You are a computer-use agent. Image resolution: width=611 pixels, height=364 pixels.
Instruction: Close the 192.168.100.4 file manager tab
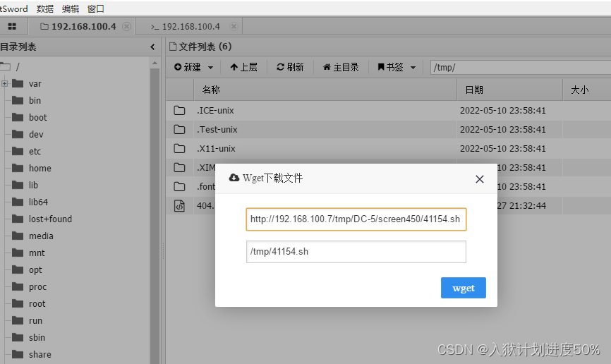point(126,27)
